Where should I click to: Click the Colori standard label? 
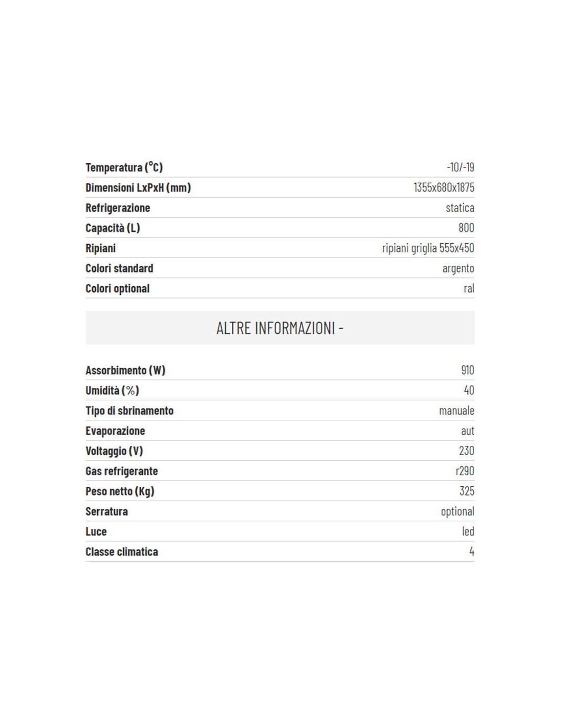(x=119, y=268)
